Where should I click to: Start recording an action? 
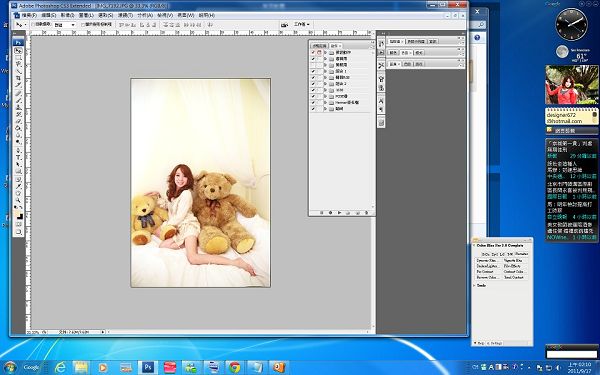tap(330, 213)
